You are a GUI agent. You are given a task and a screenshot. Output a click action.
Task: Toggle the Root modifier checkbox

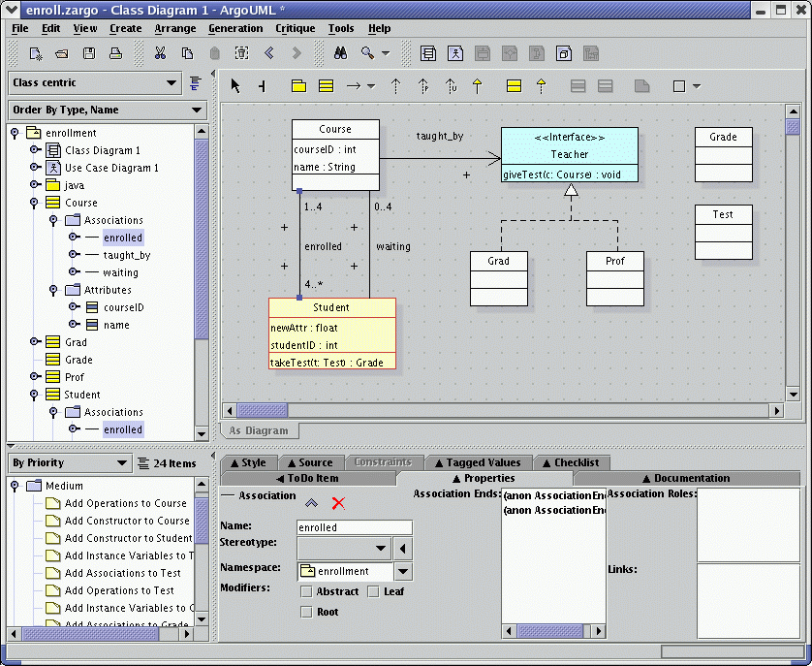coord(306,612)
